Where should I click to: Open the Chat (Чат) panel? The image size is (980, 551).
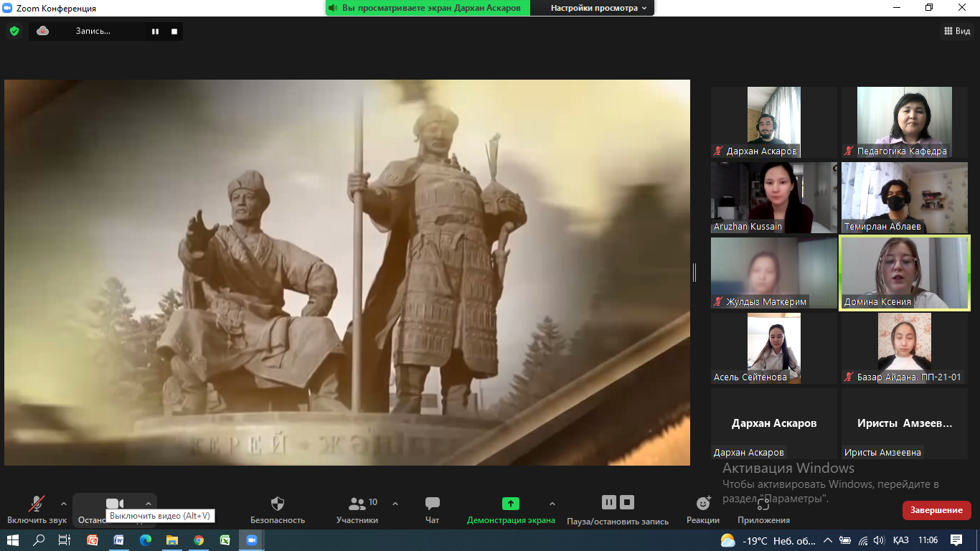(x=432, y=504)
